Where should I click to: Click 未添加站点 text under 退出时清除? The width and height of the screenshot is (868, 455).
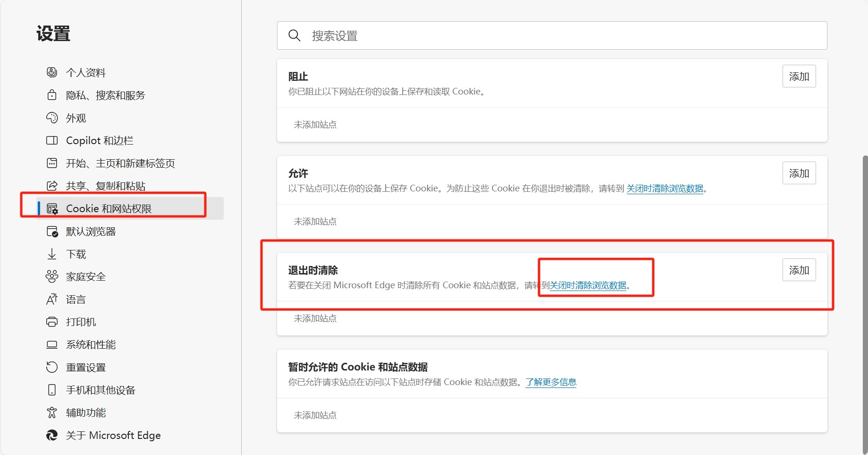tap(315, 318)
